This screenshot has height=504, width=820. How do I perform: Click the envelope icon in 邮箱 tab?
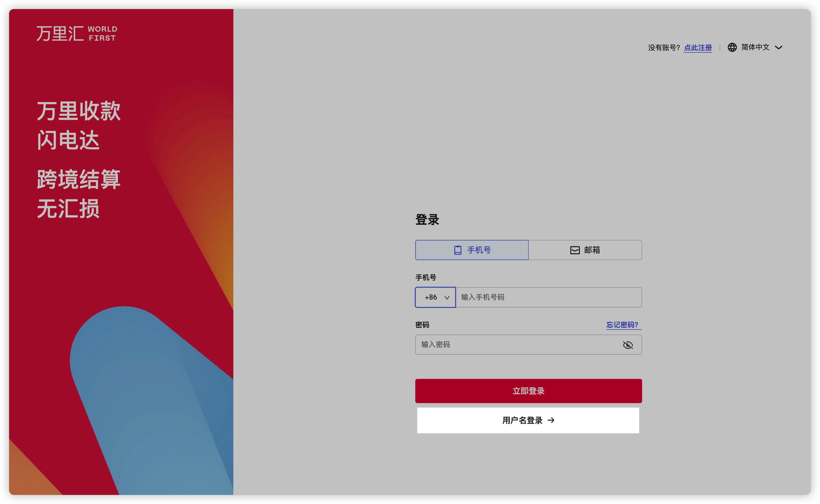575,250
